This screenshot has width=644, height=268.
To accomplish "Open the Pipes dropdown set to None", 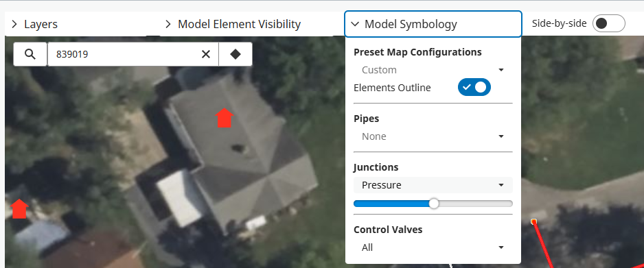I will click(433, 136).
